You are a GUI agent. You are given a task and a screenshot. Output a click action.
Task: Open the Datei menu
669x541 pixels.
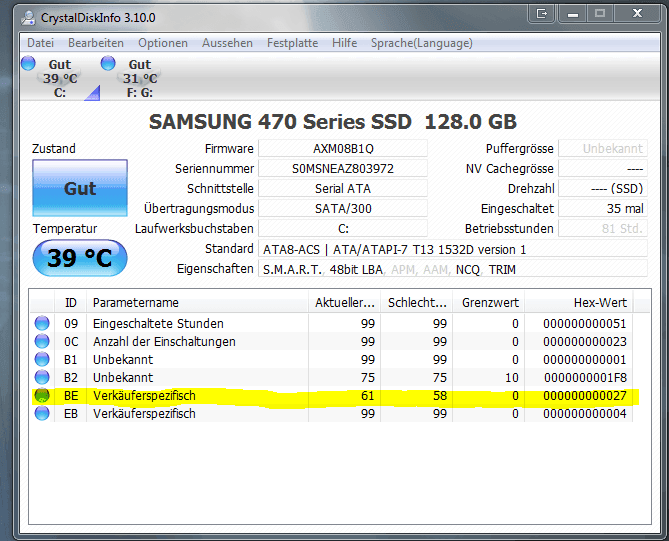41,43
